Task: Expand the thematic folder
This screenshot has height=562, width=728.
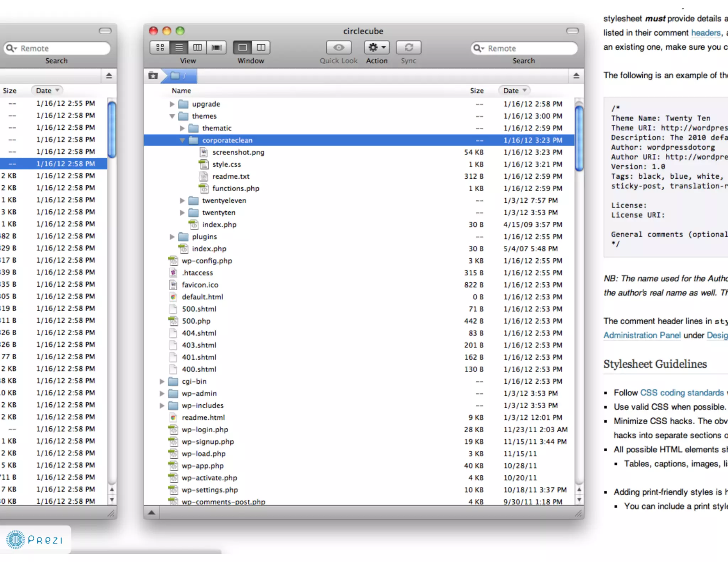Action: (x=182, y=128)
